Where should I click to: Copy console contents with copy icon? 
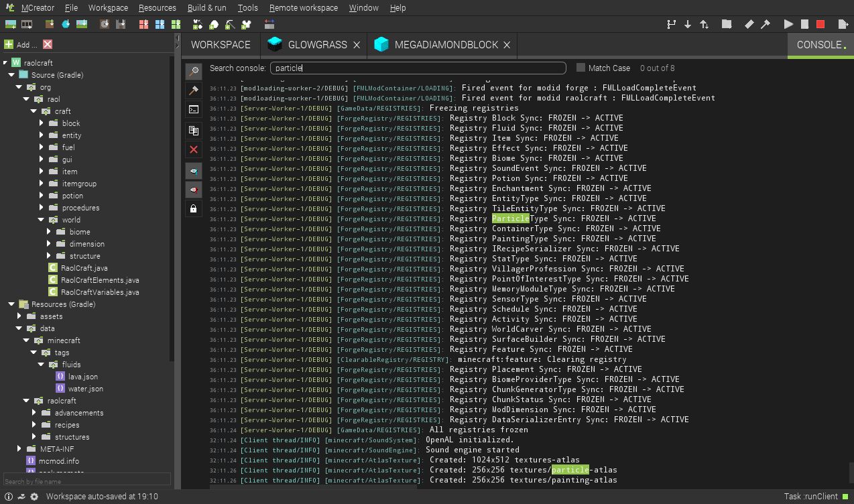pyautogui.click(x=194, y=131)
